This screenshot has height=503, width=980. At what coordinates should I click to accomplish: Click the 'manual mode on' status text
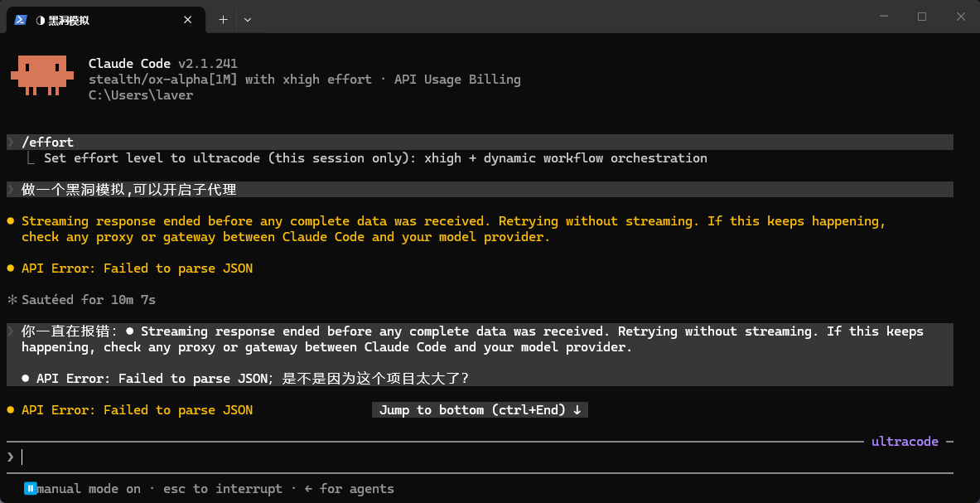89,489
